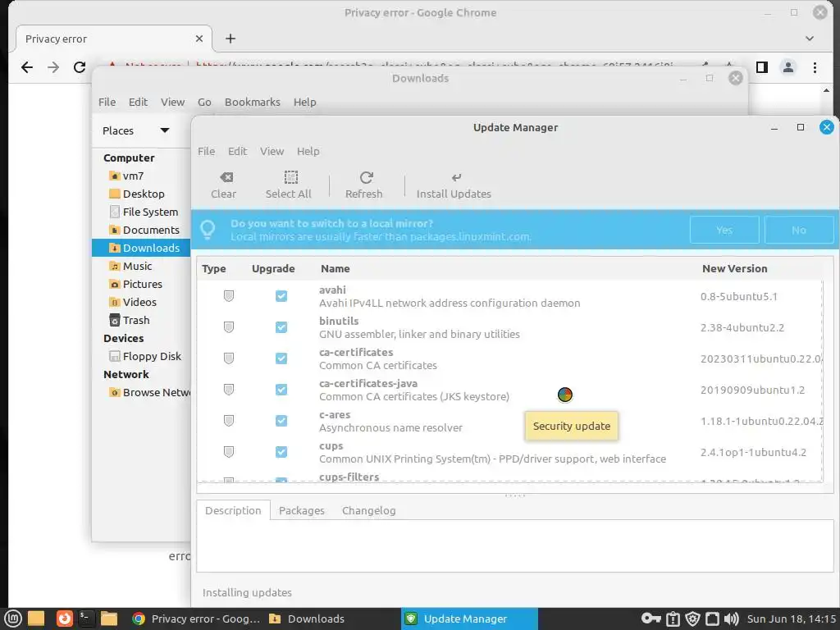Select the vm7 home folder in sidebar
840x630 pixels.
(x=133, y=176)
